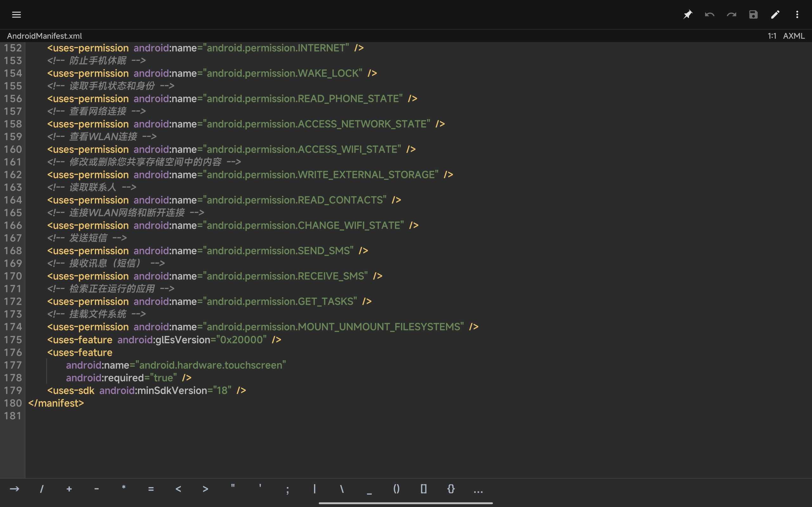This screenshot has width=812, height=507.
Task: Insert tab with the arrow key
Action: pos(14,489)
